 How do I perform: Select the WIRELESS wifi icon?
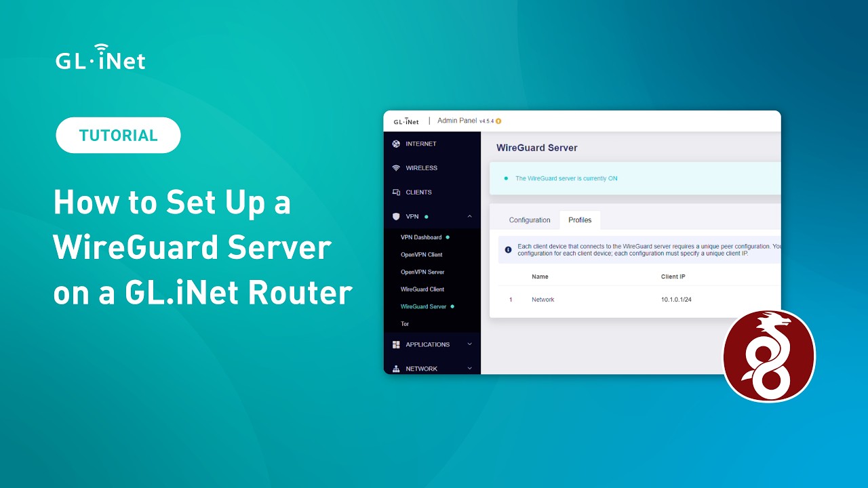(396, 168)
